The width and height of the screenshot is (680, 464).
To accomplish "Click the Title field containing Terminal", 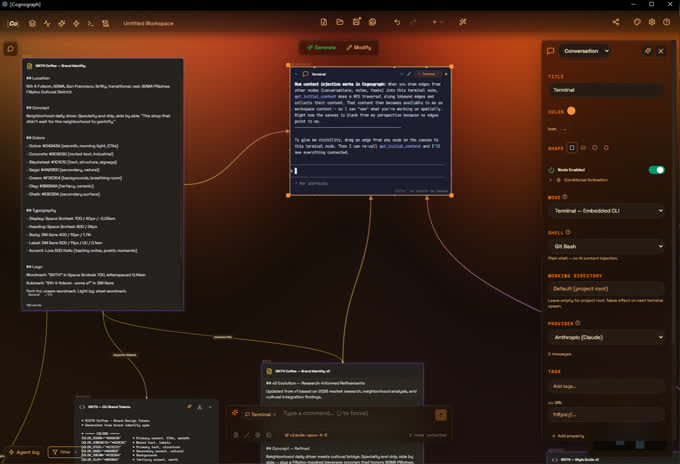I will click(606, 90).
